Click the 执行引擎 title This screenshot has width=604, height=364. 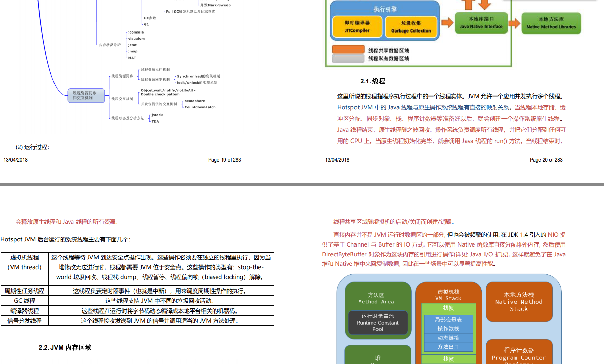click(385, 9)
